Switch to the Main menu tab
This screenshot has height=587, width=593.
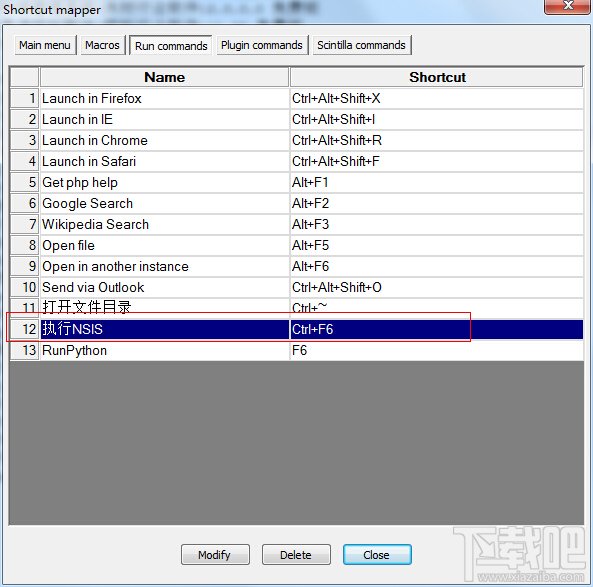(45, 45)
